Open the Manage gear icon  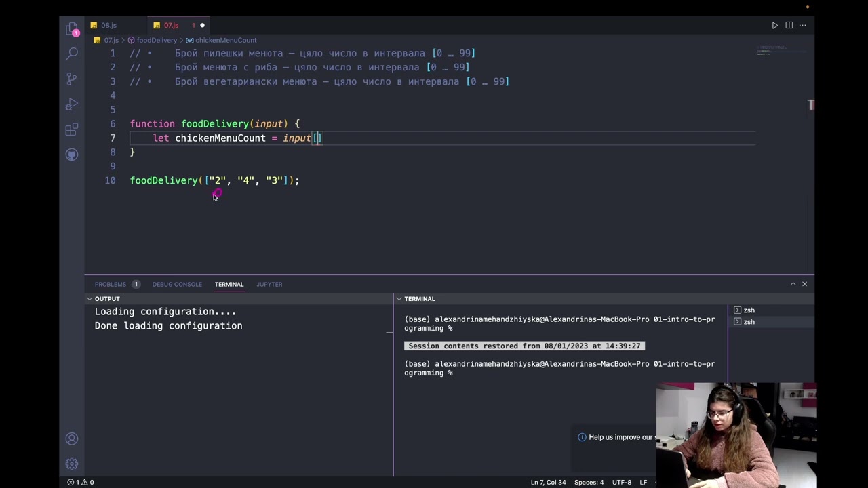coord(72,464)
